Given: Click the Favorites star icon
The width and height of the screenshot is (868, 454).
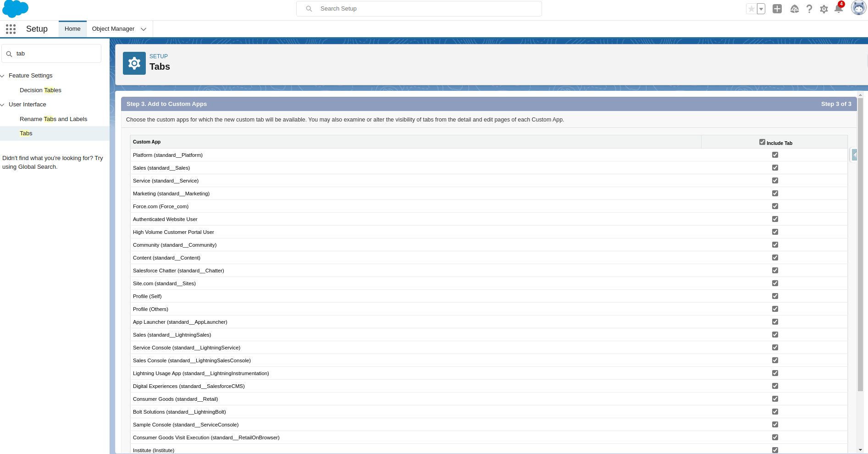Looking at the screenshot, I should point(751,9).
